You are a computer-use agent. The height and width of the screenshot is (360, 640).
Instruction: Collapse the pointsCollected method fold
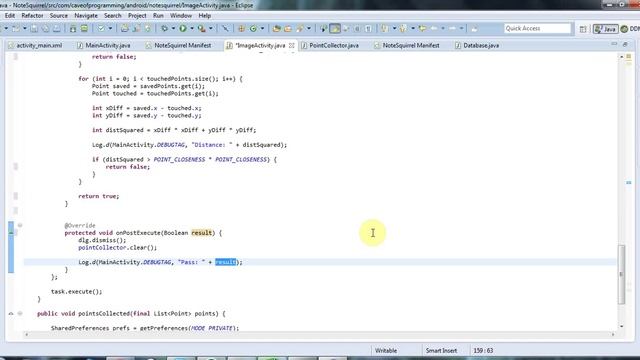click(20, 313)
